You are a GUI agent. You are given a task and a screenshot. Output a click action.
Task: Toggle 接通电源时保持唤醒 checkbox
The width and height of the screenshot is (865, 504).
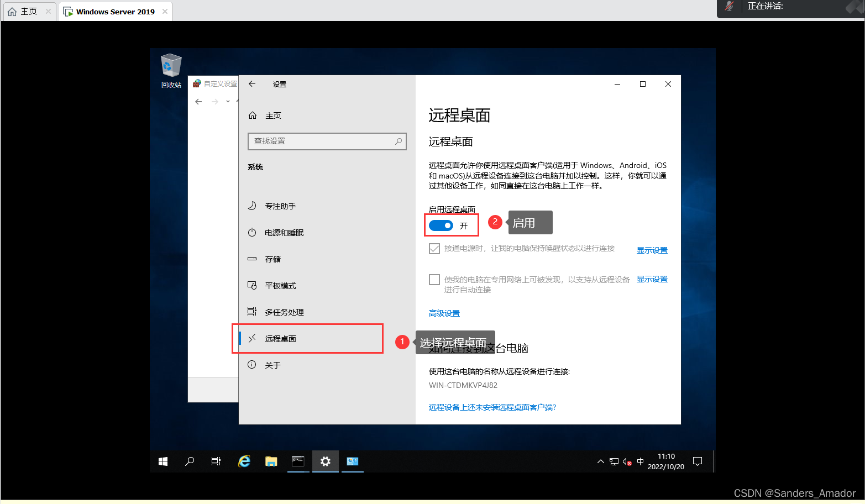coord(434,249)
